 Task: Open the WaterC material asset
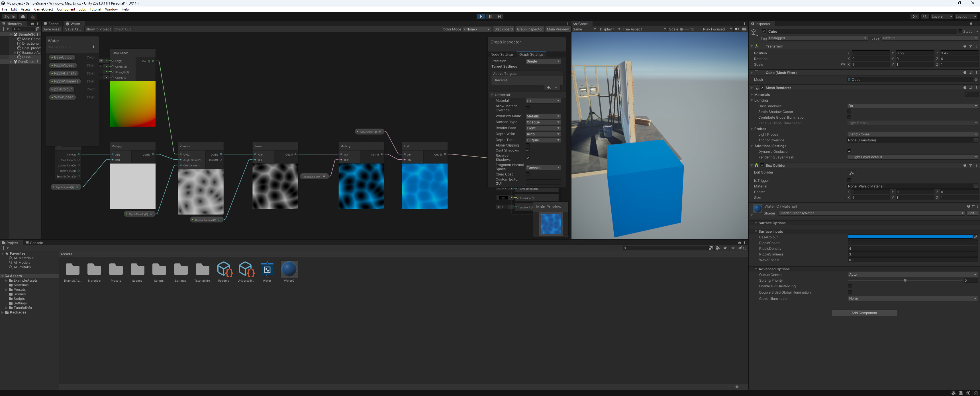point(289,270)
